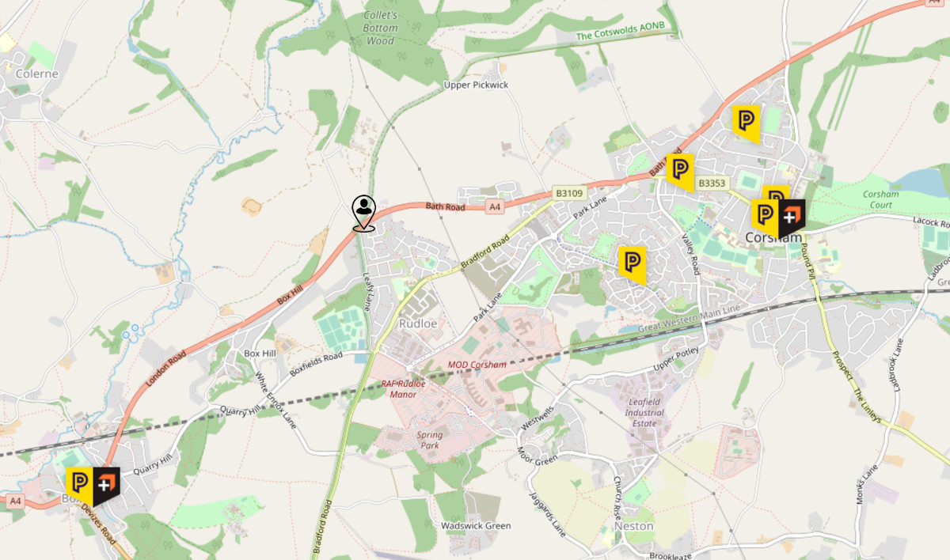Click the parking marker beside the B3353 shield
950x560 pixels.
click(x=678, y=172)
